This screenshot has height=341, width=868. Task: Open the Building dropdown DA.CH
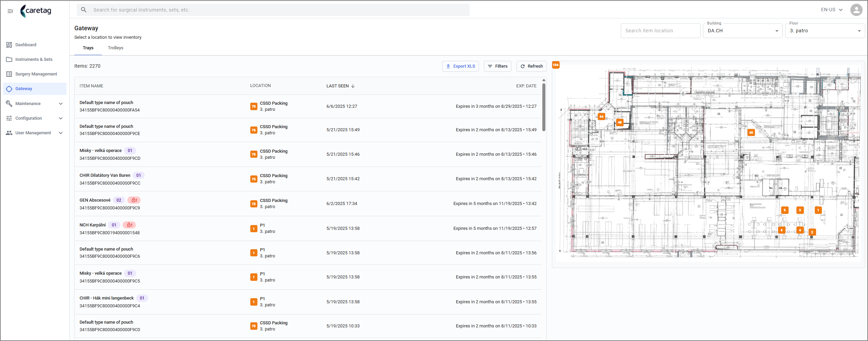point(742,31)
